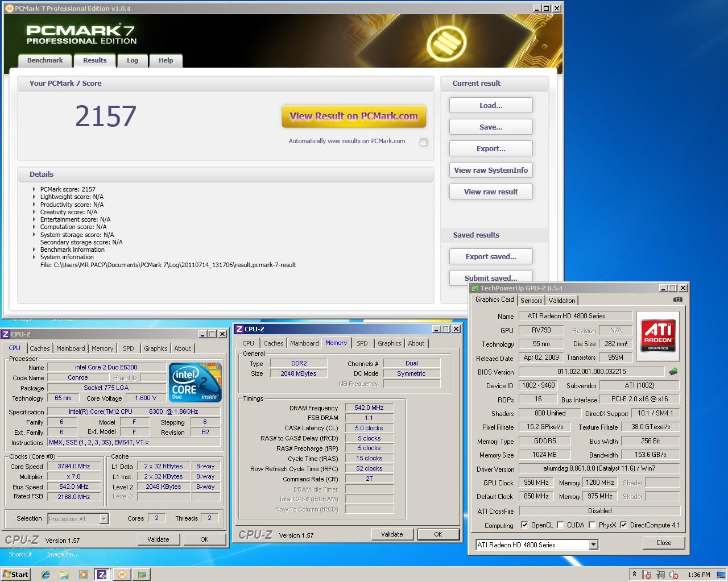The image size is (728, 582).
Task: Click the Save... button in PCMark
Action: [x=491, y=127]
